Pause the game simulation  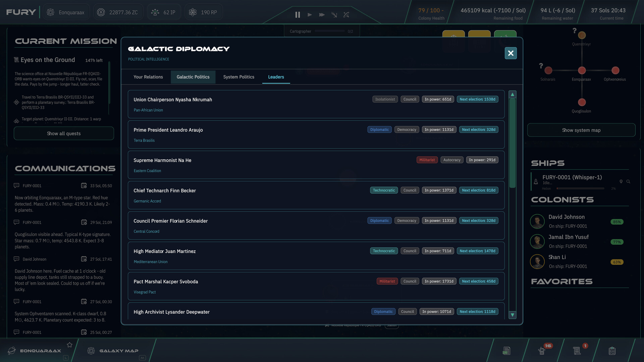coord(297,15)
